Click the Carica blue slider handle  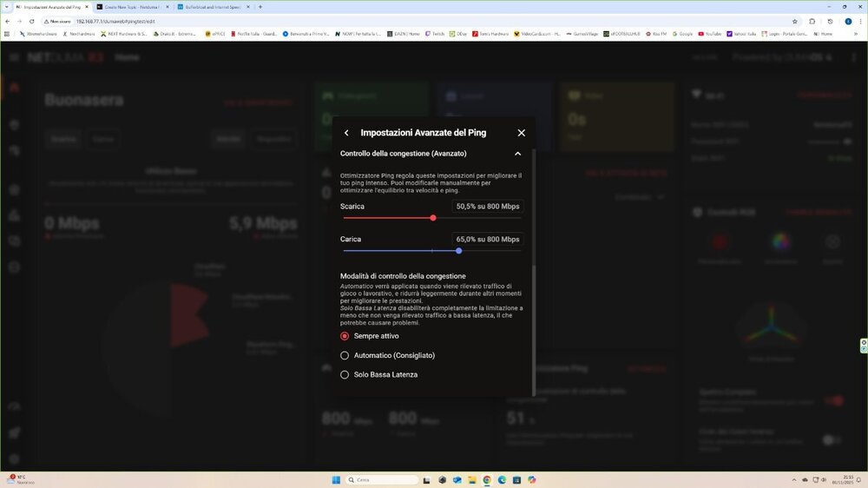[x=458, y=251]
